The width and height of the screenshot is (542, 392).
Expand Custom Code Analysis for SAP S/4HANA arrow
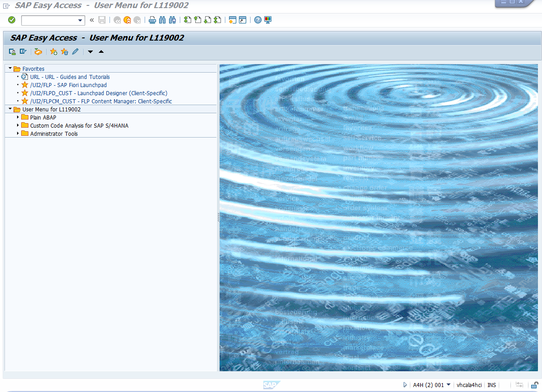coord(18,125)
